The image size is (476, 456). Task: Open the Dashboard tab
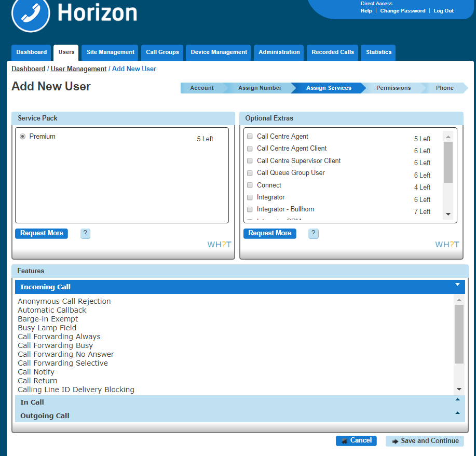tap(32, 52)
